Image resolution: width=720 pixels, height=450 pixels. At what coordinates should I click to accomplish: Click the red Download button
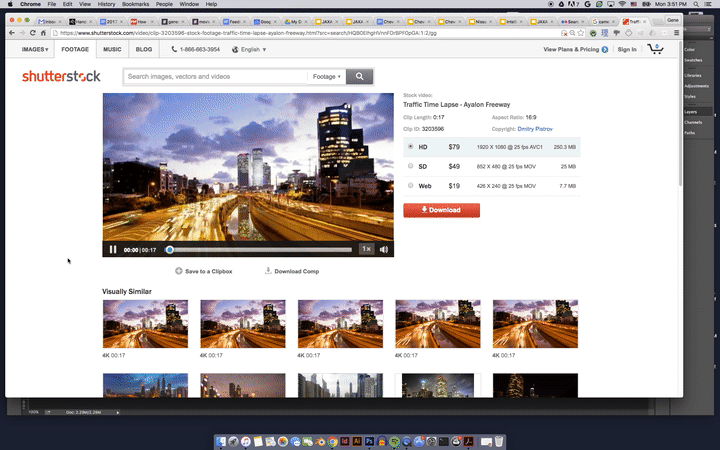tap(441, 210)
